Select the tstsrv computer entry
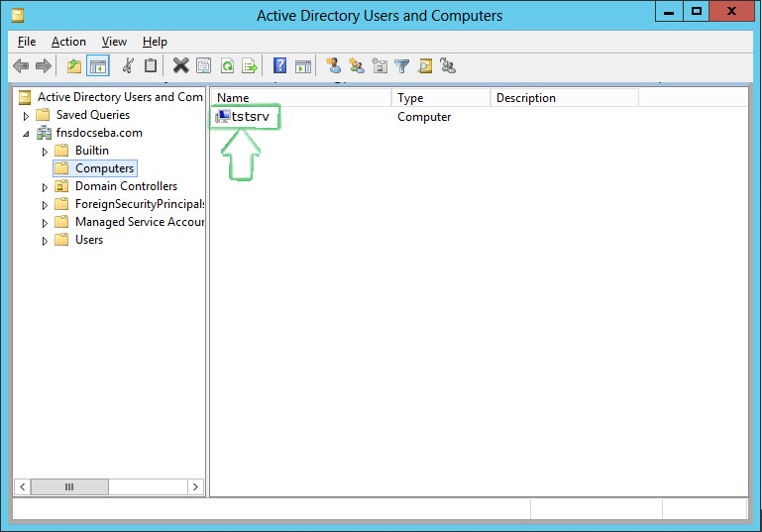The width and height of the screenshot is (762, 532). (250, 117)
